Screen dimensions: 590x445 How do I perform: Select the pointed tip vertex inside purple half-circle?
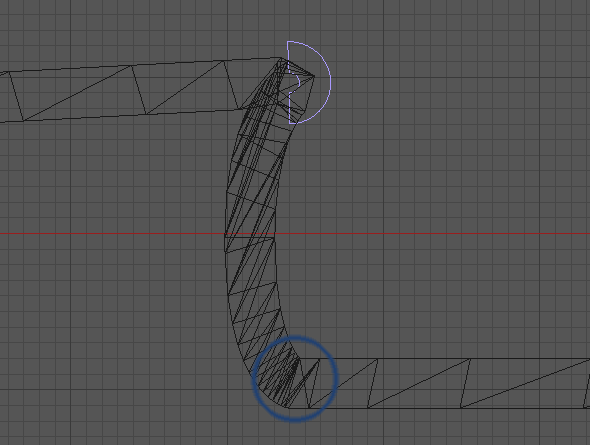tap(314, 76)
